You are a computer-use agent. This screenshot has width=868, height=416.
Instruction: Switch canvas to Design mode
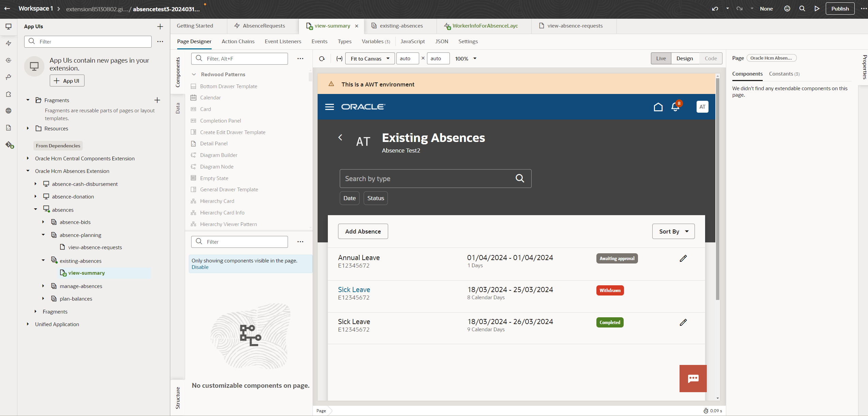pos(684,59)
